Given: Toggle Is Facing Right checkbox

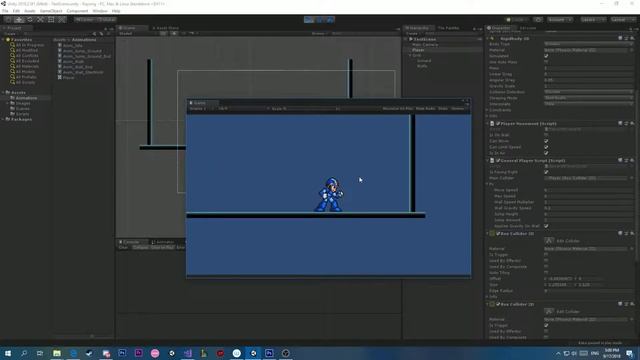Looking at the screenshot, I should [546, 172].
